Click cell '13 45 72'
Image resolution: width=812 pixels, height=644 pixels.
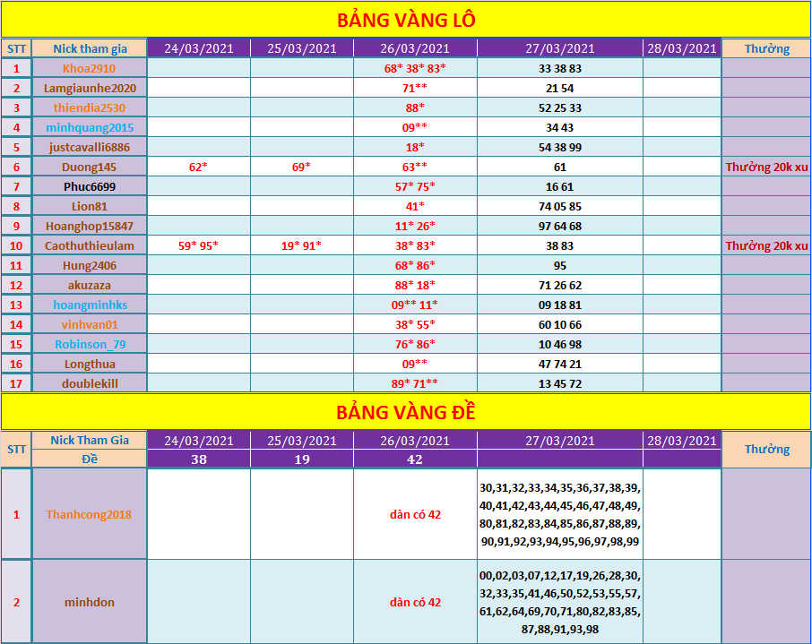560,383
